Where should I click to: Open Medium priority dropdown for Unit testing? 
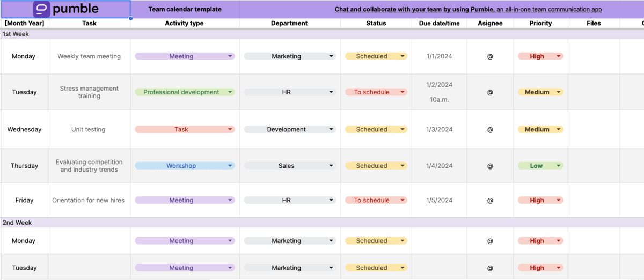pyautogui.click(x=540, y=129)
